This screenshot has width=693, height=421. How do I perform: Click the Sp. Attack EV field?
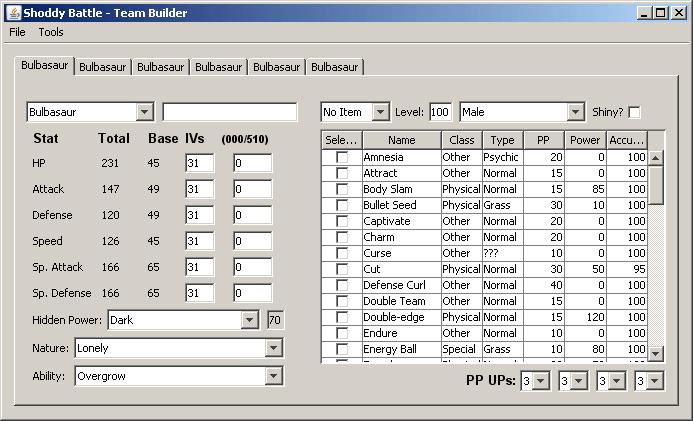252,267
